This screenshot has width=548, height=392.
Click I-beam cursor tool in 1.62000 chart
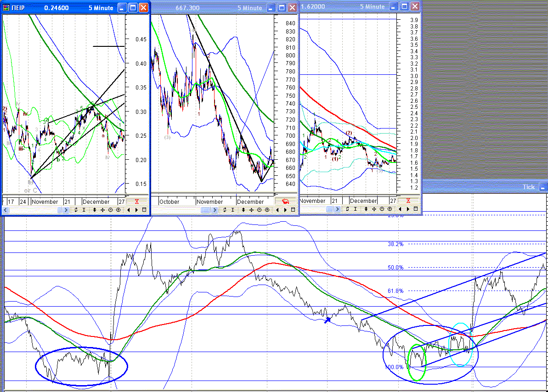click(x=354, y=209)
